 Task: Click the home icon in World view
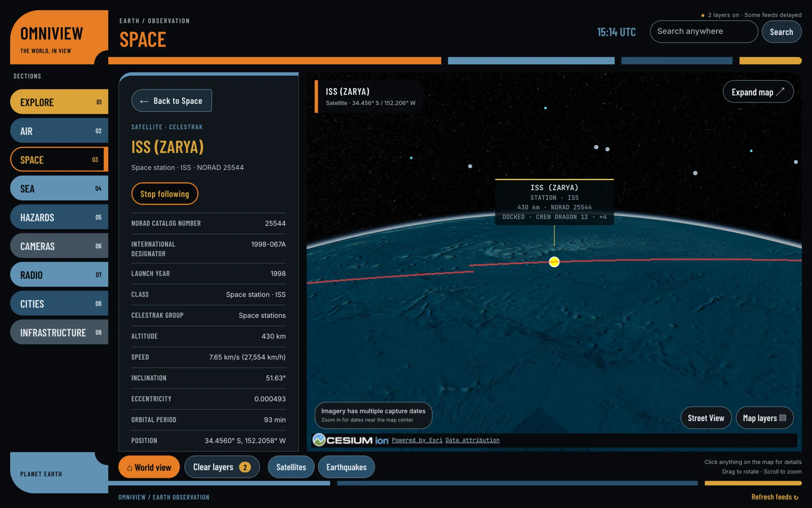(x=130, y=468)
